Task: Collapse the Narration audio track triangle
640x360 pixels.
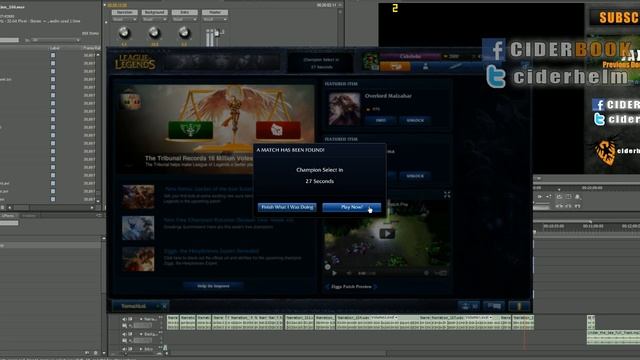Action: [x=141, y=319]
